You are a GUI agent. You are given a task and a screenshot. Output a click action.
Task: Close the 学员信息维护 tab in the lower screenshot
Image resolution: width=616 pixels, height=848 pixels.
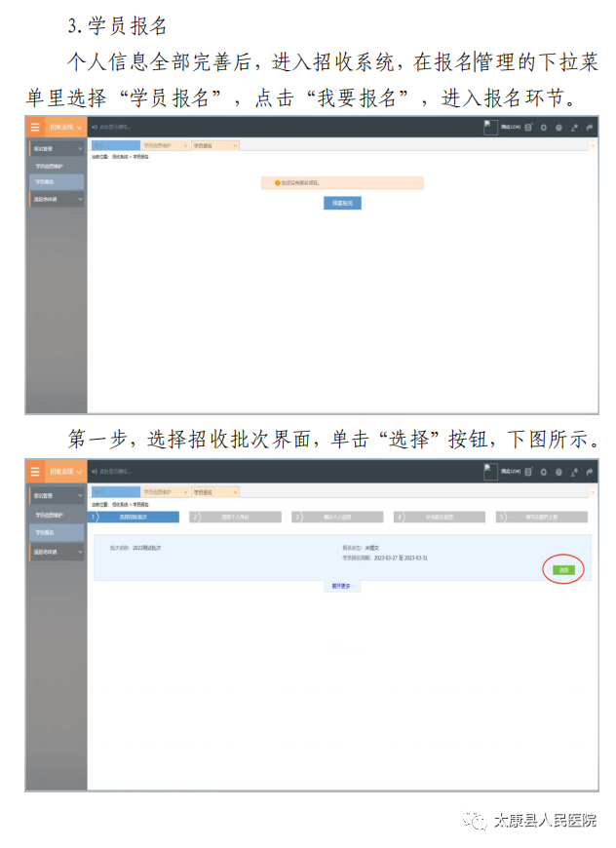coord(185,492)
